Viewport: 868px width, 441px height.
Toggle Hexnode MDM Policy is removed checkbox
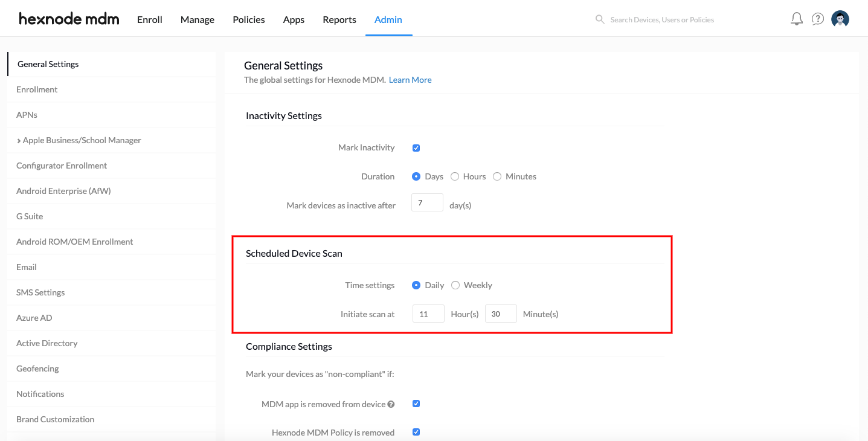[x=416, y=432]
